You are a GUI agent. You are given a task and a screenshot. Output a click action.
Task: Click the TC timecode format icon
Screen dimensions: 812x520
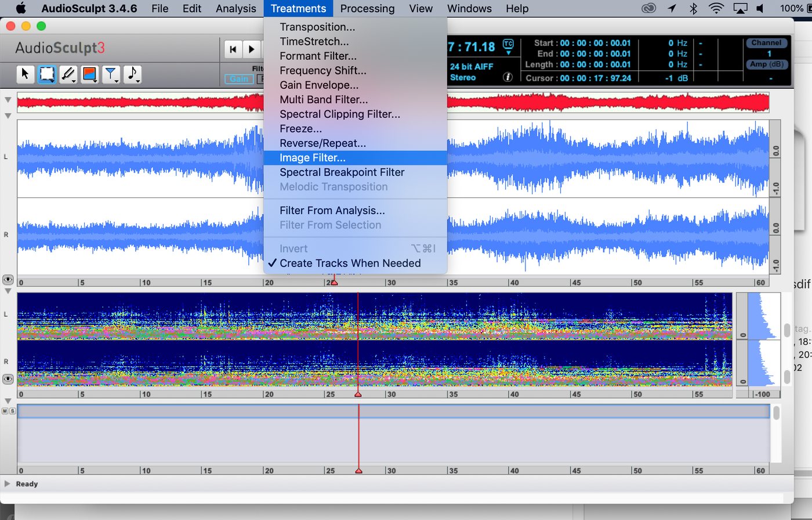[x=508, y=44]
